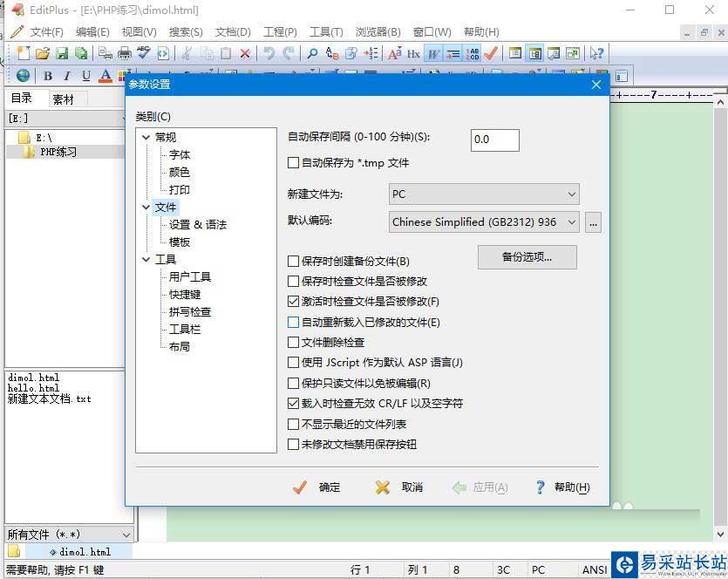Click the Open file folder icon
The width and height of the screenshot is (728, 579).
[42, 53]
